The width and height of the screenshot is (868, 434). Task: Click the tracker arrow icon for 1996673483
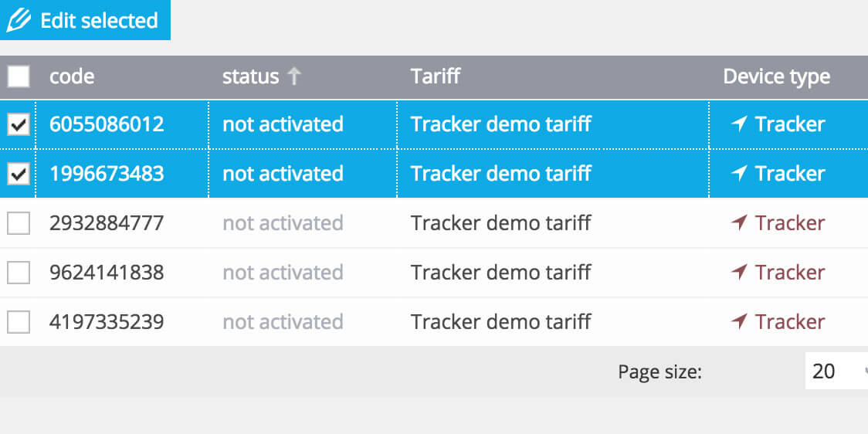(x=739, y=174)
